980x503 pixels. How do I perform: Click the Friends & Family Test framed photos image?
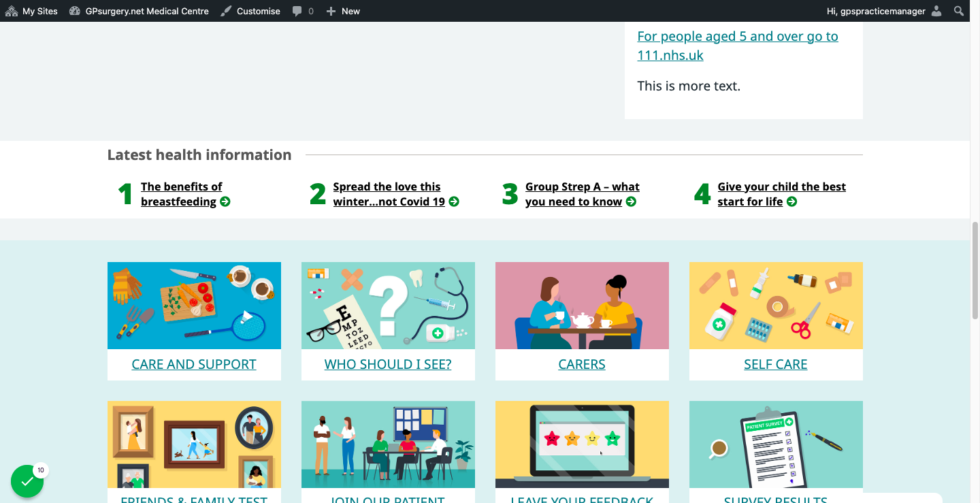194,444
